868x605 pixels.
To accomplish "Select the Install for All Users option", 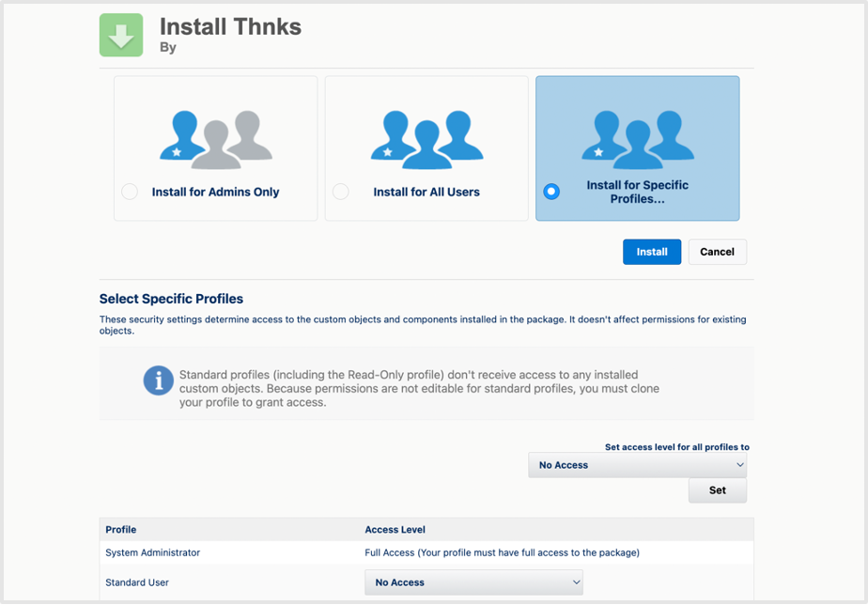I will (340, 191).
